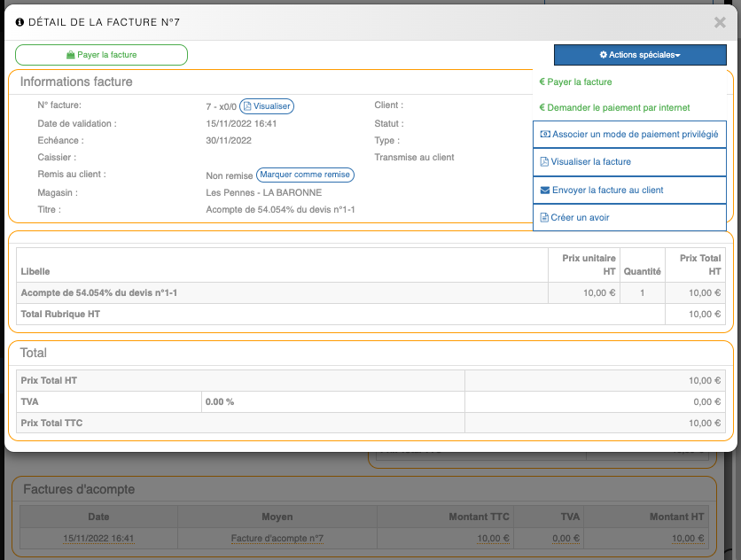Open the Facture d'acompte n°7 link
Screen dimensions: 741x560
[x=277, y=539]
